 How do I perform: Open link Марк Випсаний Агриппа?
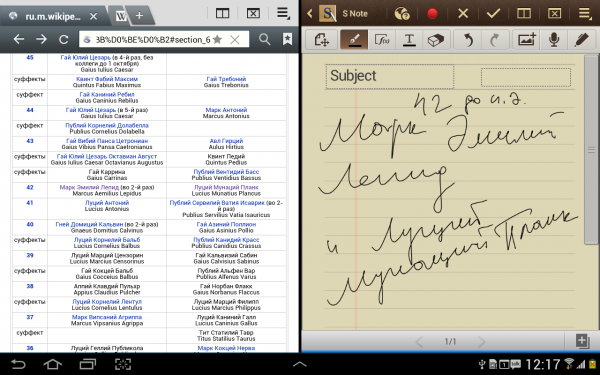[107, 317]
